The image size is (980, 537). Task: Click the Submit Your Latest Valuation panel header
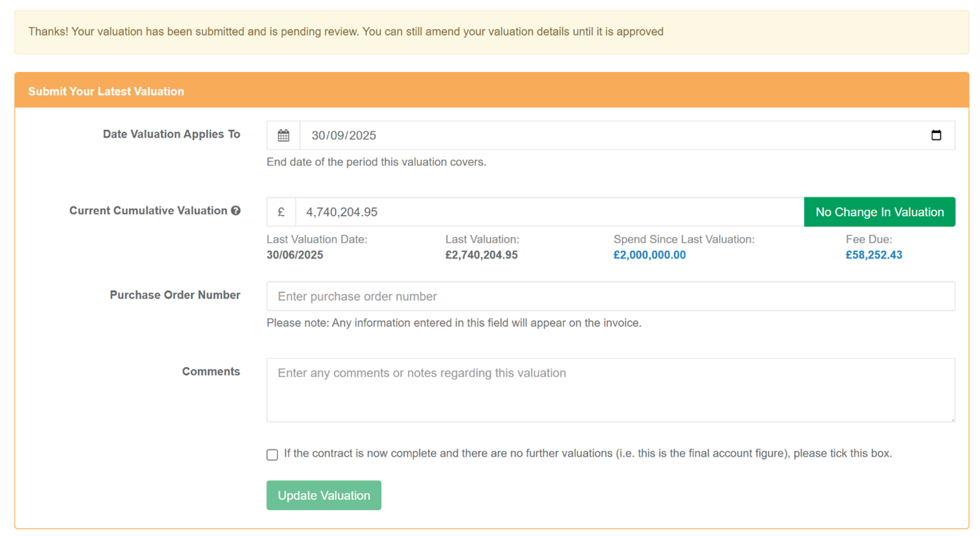point(492,91)
